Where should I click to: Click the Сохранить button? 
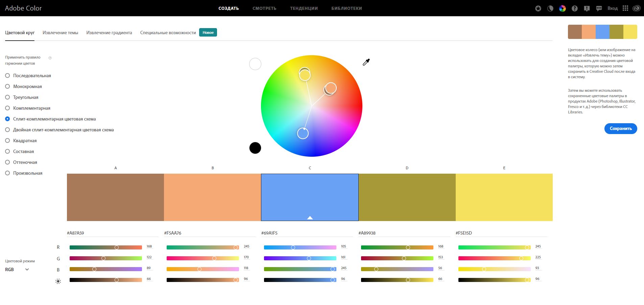click(620, 129)
